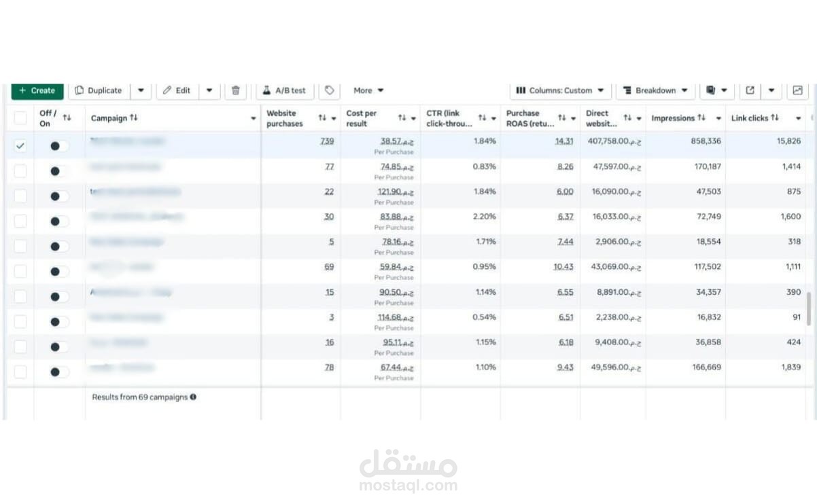817x504 pixels.
Task: Click the 14.31 Purchase ROAS value
Action: [564, 141]
